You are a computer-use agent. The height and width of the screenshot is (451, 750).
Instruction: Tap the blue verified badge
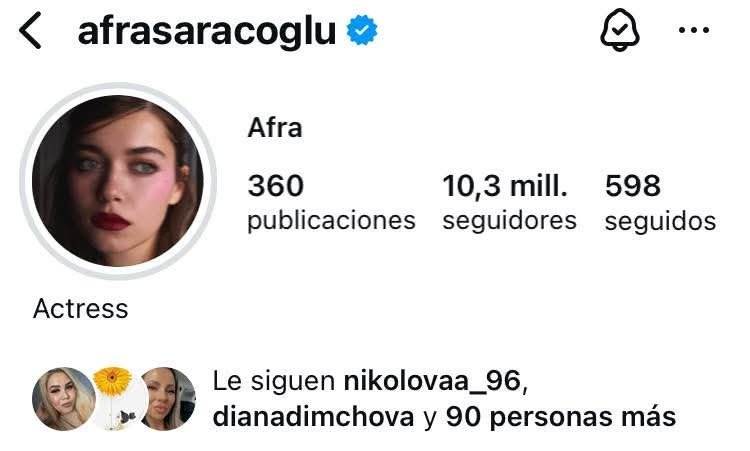point(362,30)
